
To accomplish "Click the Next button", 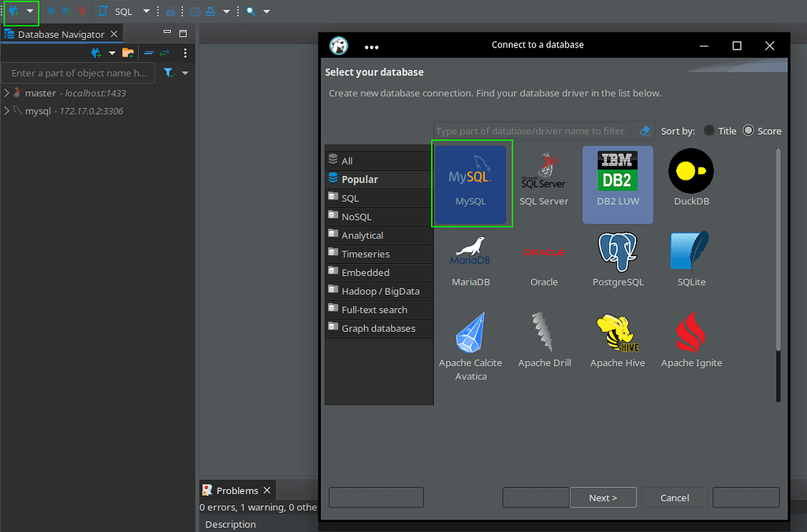I will pyautogui.click(x=603, y=497).
